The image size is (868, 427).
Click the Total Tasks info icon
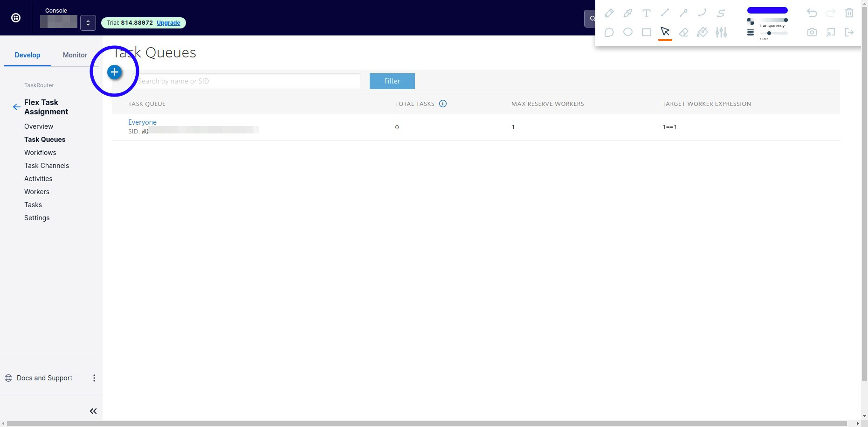[x=443, y=104]
